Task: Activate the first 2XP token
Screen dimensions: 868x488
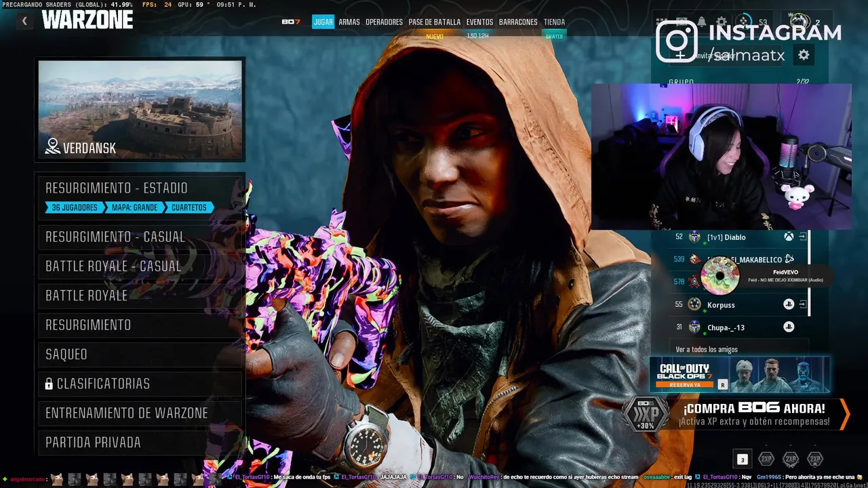Action: [x=766, y=459]
